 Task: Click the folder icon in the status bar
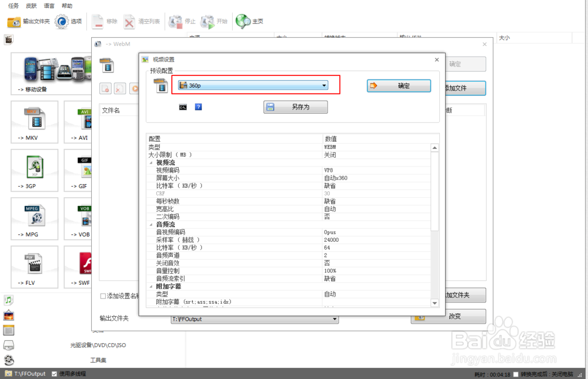click(x=8, y=374)
